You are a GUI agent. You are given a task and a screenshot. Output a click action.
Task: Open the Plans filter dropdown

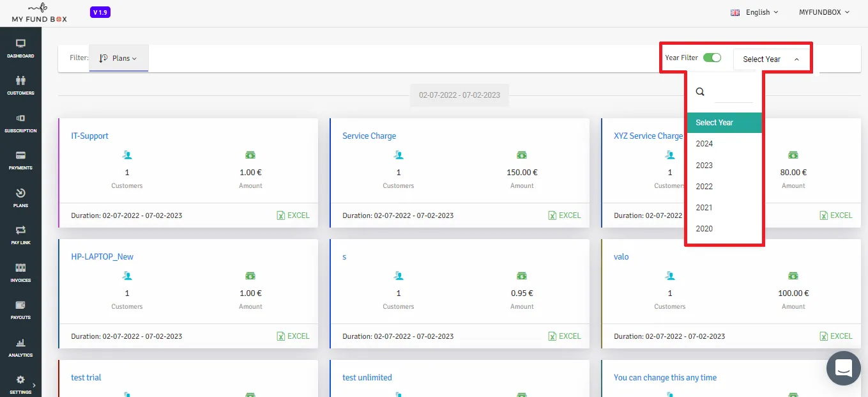119,58
